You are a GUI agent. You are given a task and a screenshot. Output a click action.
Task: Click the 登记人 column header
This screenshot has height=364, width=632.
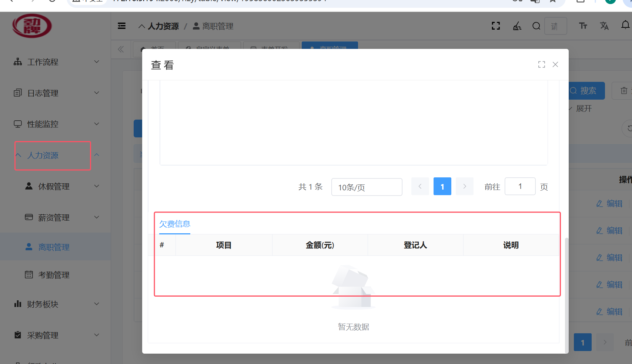[415, 245]
